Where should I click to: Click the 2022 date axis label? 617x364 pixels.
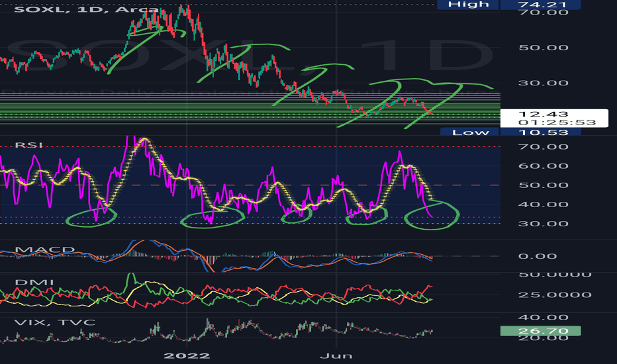187,356
